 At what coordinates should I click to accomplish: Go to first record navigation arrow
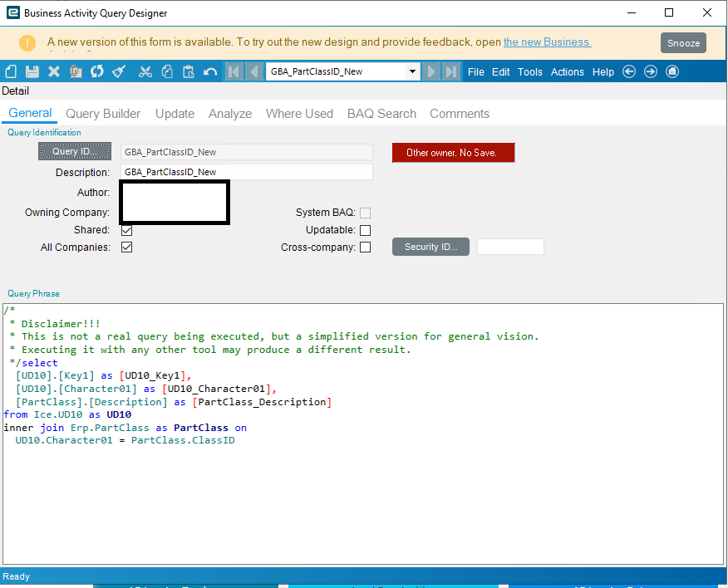(x=234, y=71)
